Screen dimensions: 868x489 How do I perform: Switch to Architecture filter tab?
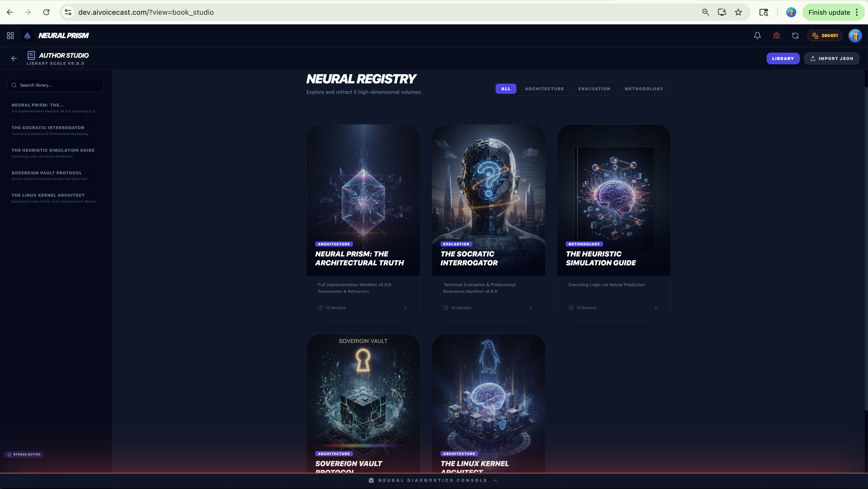[544, 88]
